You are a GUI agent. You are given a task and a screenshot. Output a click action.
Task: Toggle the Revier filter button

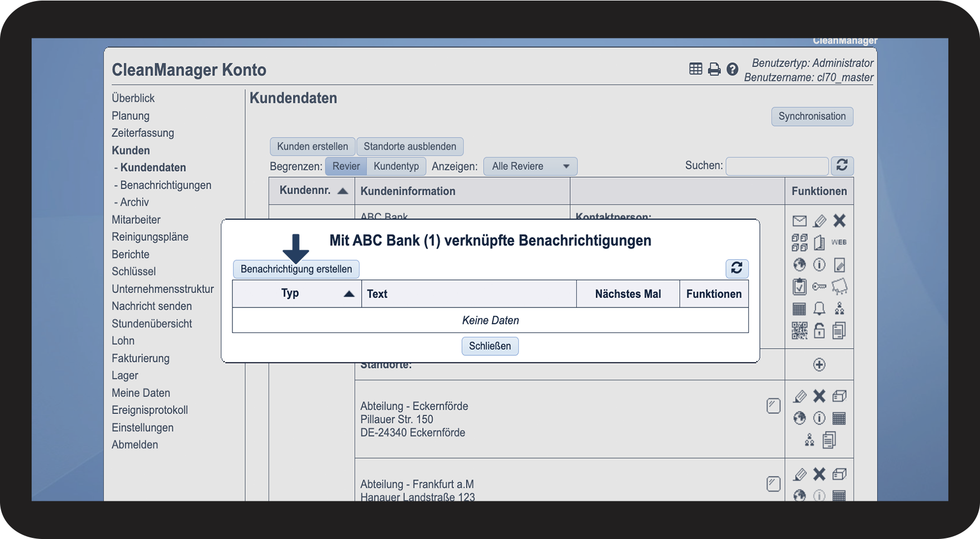(346, 167)
